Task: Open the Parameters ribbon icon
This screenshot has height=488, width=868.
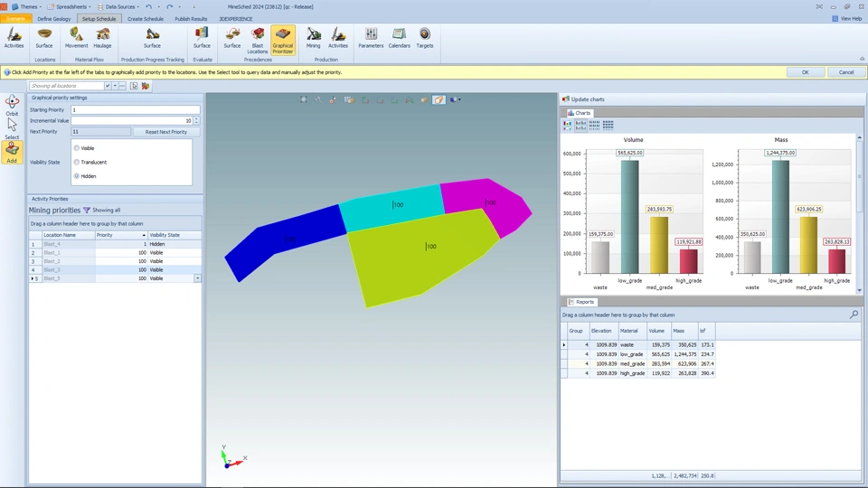Action: pos(371,38)
